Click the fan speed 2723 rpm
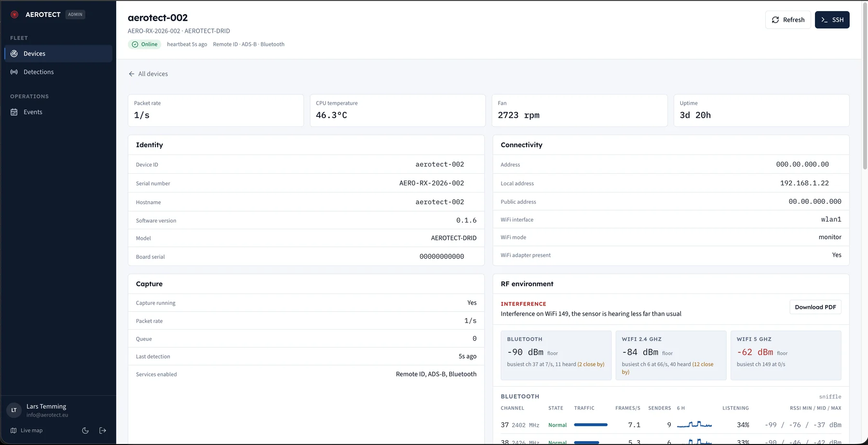Viewport: 868px width, 445px height. [518, 115]
